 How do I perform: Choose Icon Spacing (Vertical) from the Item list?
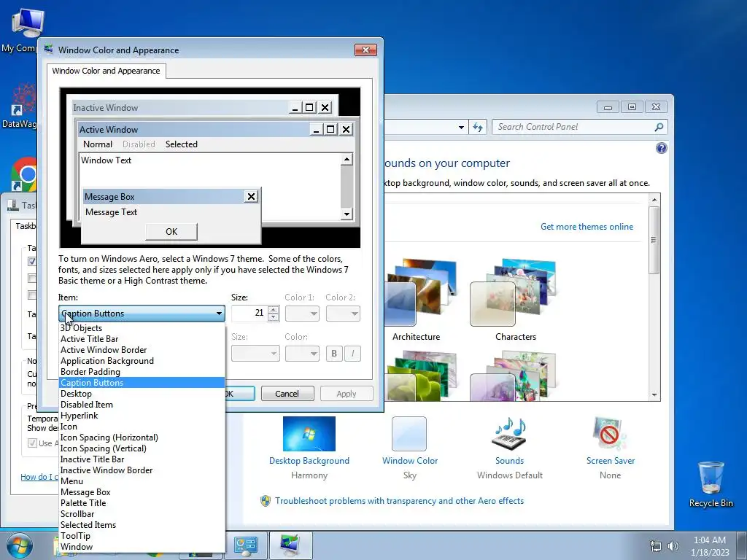tap(142, 448)
